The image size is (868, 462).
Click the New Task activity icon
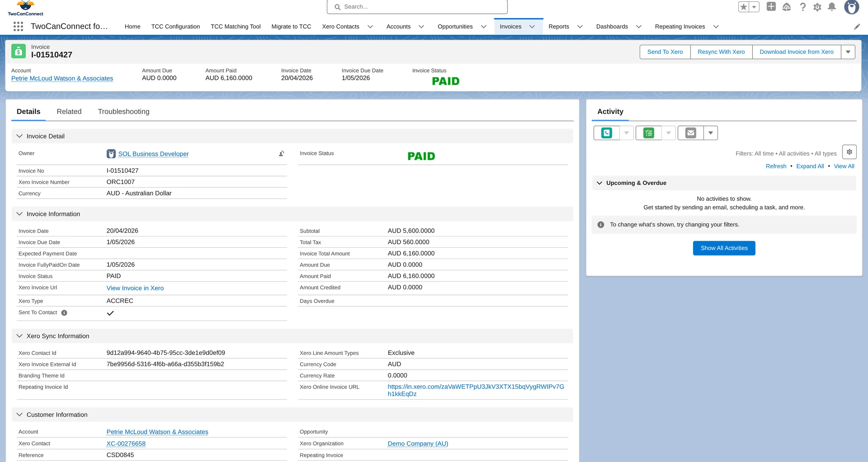coord(648,133)
